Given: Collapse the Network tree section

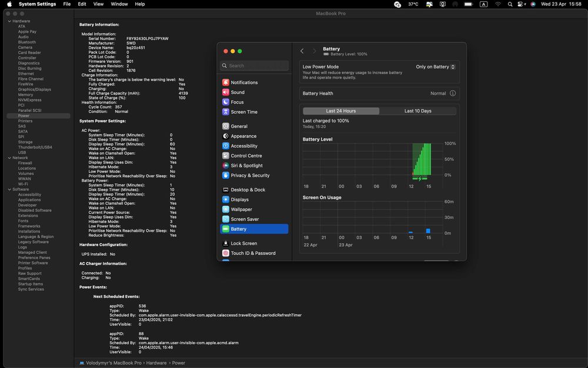Looking at the screenshot, I should click(x=9, y=158).
